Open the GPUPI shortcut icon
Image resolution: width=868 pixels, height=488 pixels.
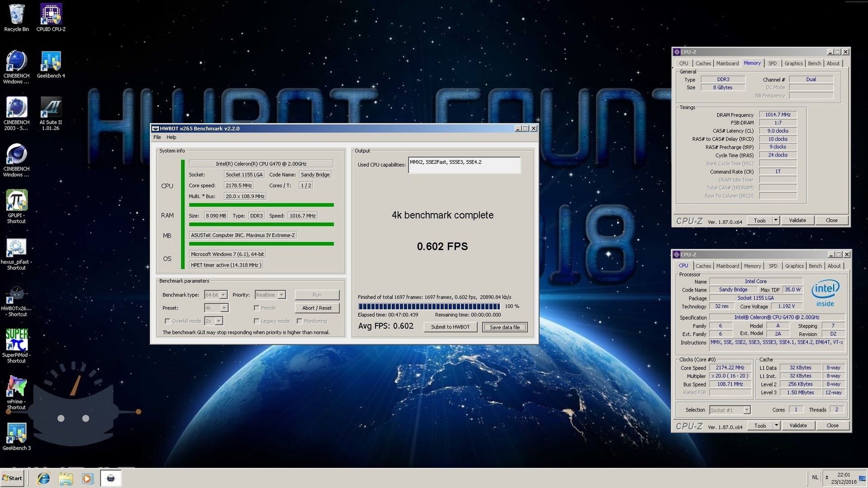(x=16, y=207)
